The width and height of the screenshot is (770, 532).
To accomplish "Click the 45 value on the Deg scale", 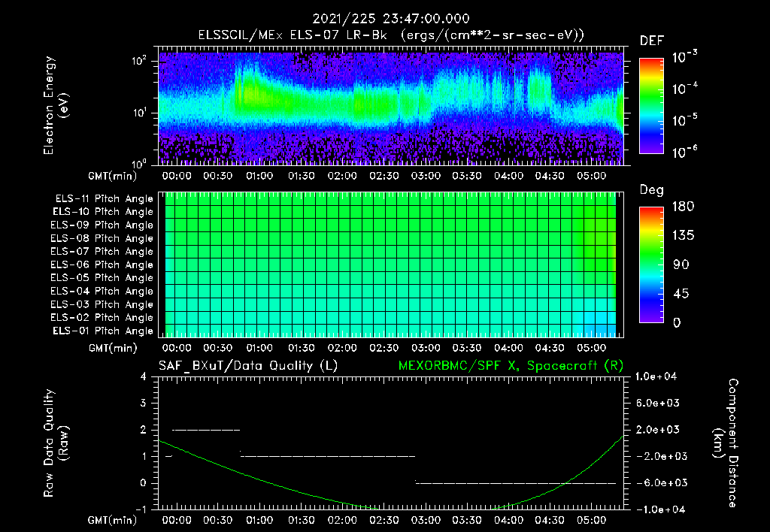I will point(681,294).
